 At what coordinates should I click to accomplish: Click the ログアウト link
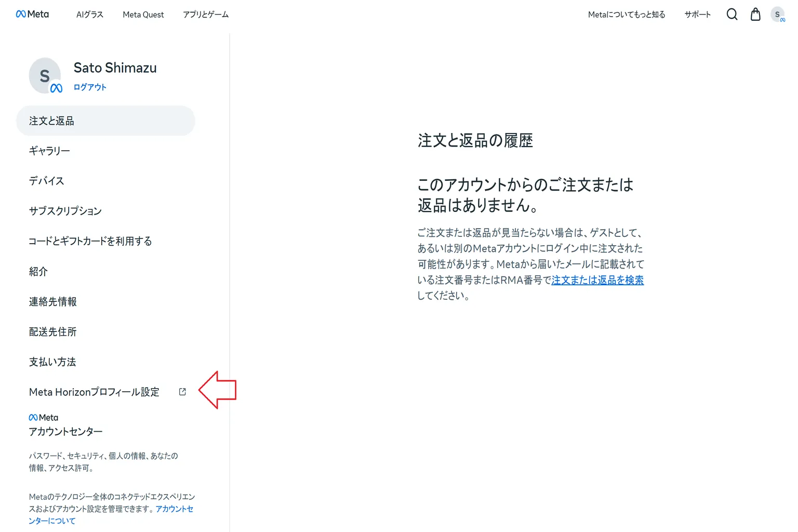coord(90,87)
